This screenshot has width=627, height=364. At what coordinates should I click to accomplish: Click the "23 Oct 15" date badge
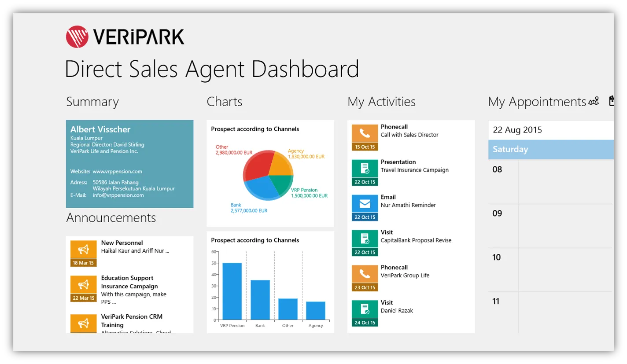365,287
